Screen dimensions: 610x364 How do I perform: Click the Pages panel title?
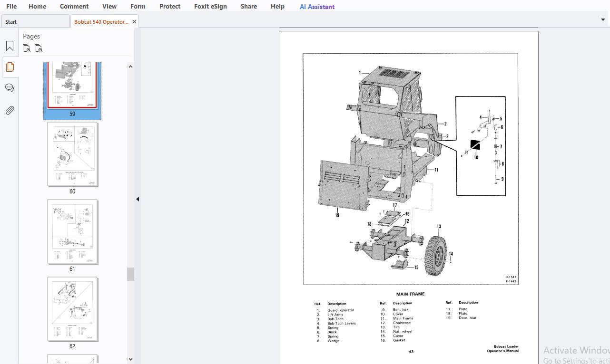tap(31, 36)
